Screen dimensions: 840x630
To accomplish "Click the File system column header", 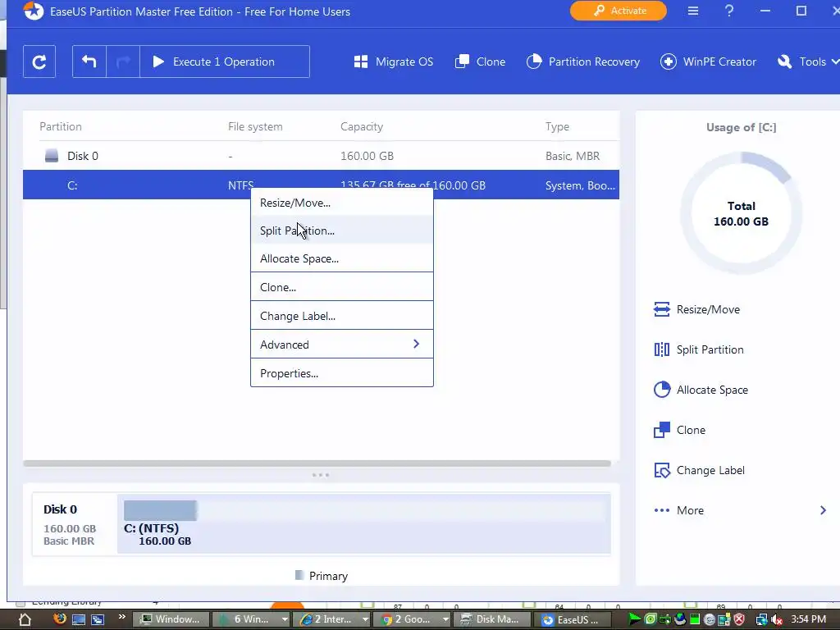I will click(255, 126).
